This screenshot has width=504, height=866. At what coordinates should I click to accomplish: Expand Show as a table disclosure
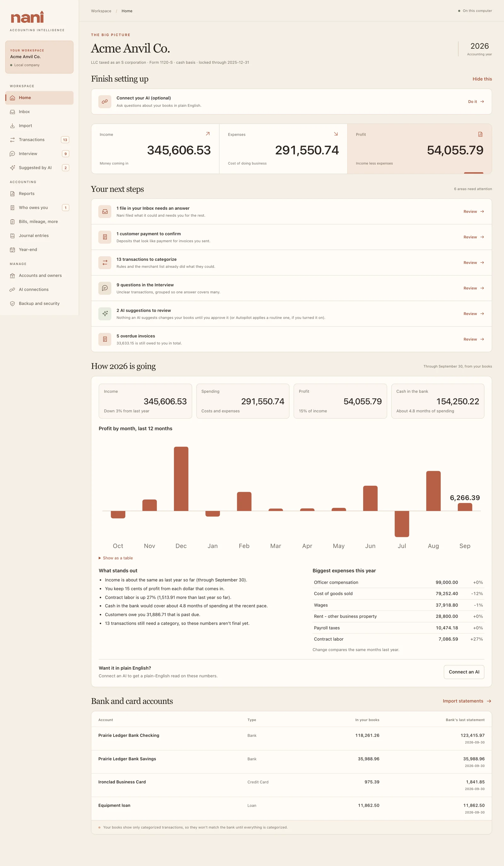pos(116,558)
